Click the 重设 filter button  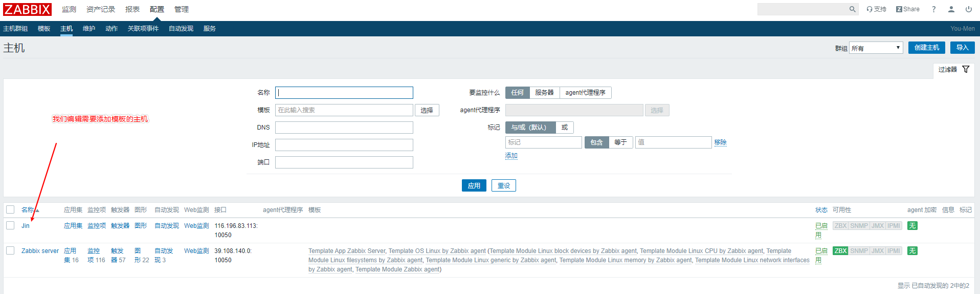coord(504,185)
